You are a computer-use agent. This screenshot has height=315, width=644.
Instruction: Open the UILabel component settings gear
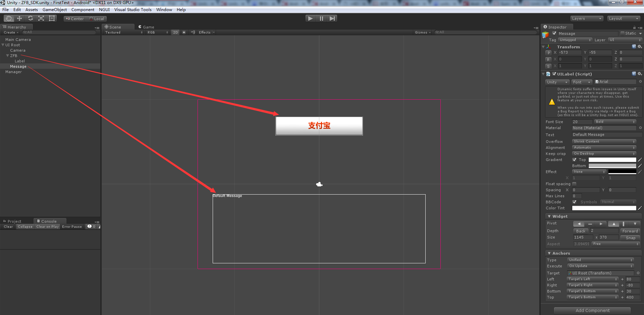[639, 74]
